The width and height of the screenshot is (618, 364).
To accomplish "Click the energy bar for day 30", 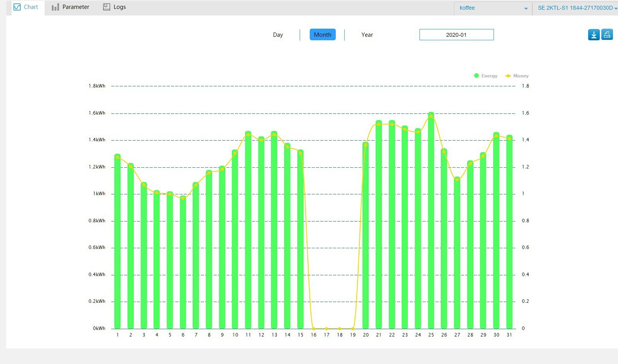I will 496,230.
